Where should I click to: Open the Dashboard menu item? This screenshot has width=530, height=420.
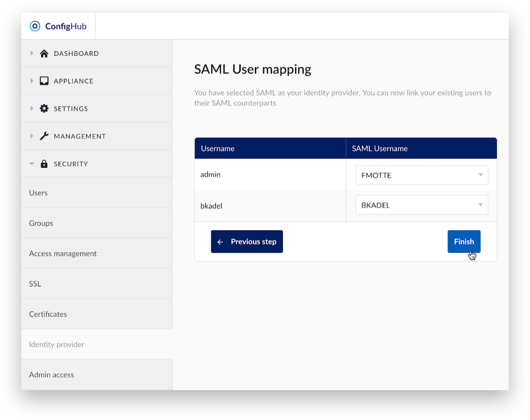point(97,53)
